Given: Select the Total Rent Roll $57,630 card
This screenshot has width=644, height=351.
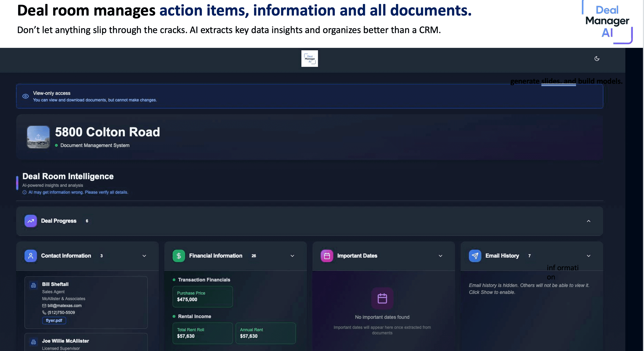Looking at the screenshot, I should pyautogui.click(x=202, y=333).
